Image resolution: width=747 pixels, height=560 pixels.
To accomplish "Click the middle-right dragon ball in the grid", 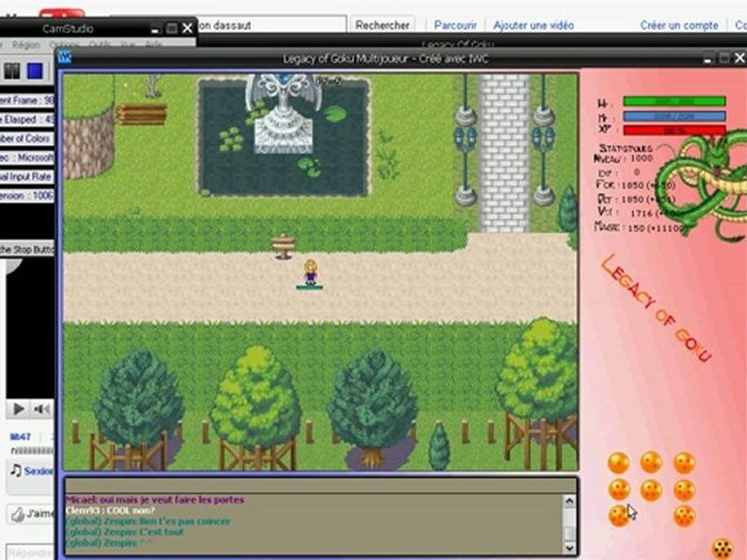I will point(684,489).
